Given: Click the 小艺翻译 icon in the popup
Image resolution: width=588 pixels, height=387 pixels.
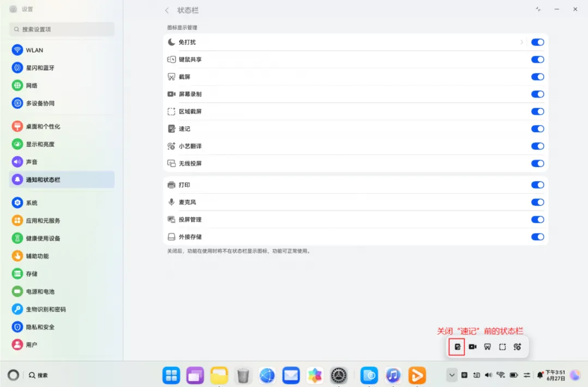Looking at the screenshot, I should (x=518, y=347).
